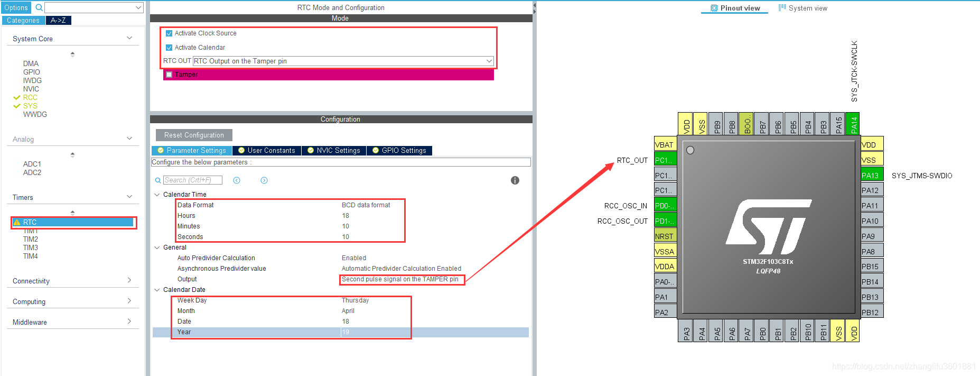Screen dimensions: 980x376
Task: Click the Output value Second pulse signal
Action: [400, 279]
